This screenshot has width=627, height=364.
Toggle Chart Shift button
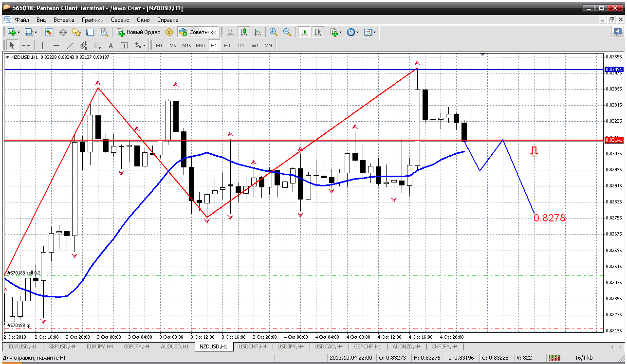click(x=318, y=32)
